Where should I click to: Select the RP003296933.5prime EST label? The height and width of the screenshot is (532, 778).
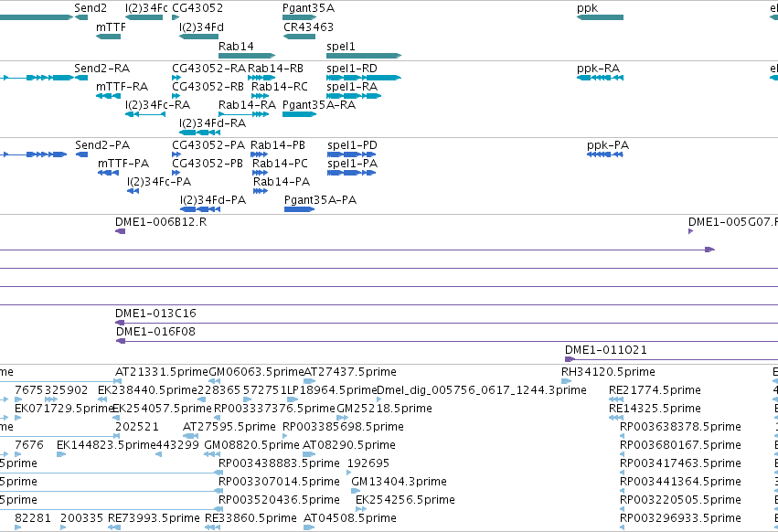pos(680,518)
